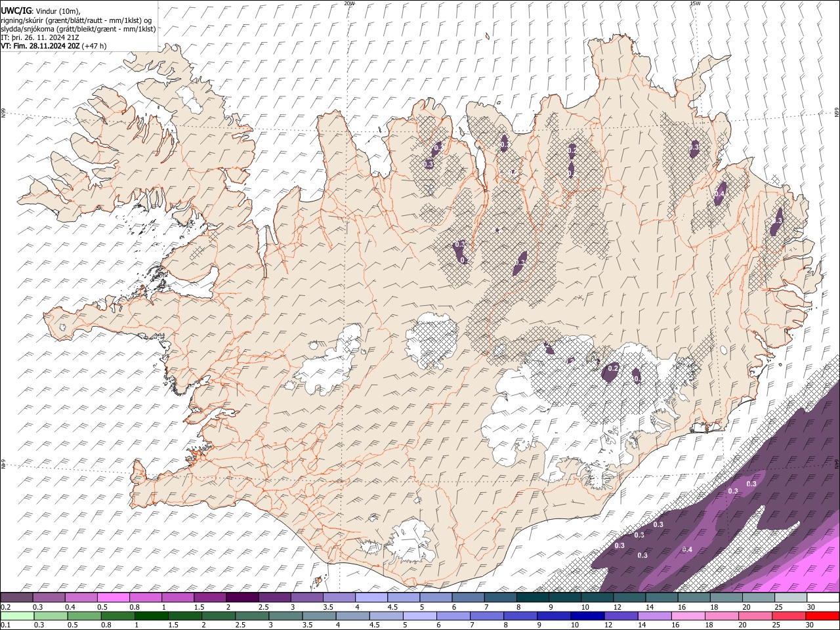Screen dimensions: 840x630
Task: Select the bright pink snow swatch between 0.5 and 0.8
Action: [113, 598]
